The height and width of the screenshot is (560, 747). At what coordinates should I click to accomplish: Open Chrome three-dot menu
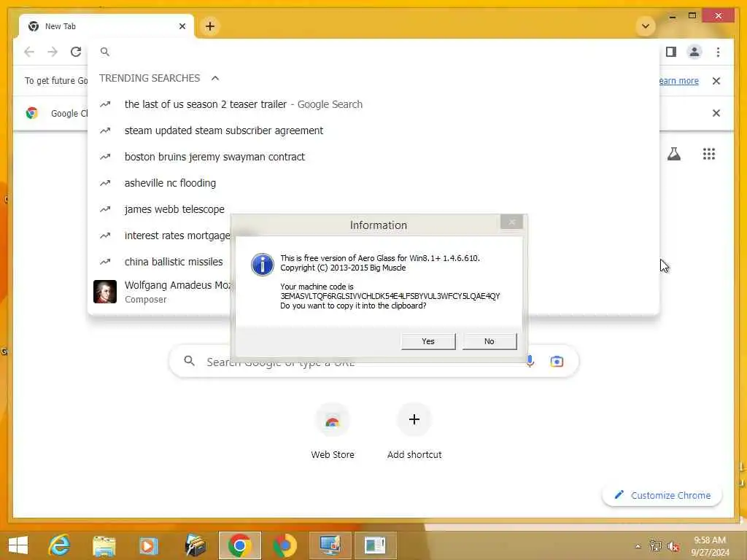click(718, 52)
